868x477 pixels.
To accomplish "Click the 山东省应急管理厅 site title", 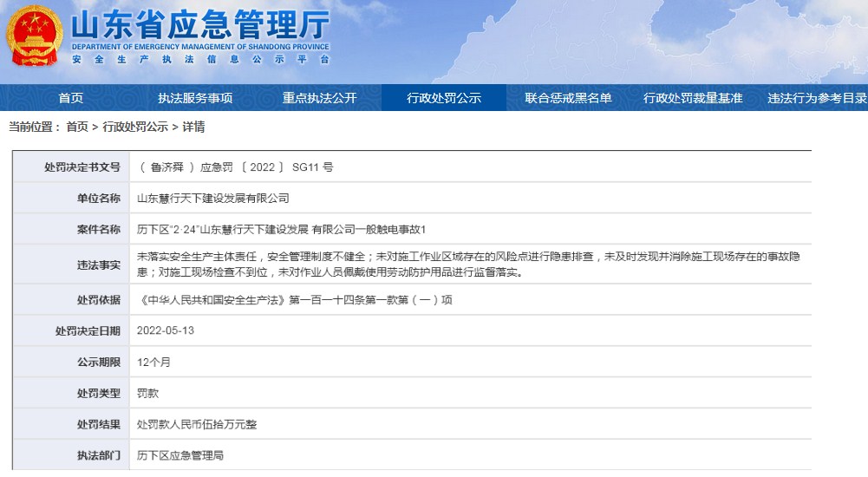I will (199, 23).
